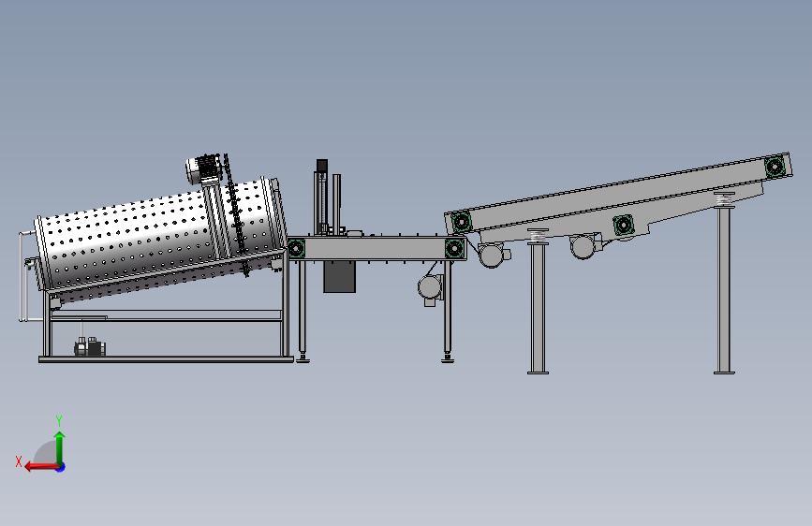Select the second vibration motor under inclined conveyor
The image size is (812, 526).
585,246
